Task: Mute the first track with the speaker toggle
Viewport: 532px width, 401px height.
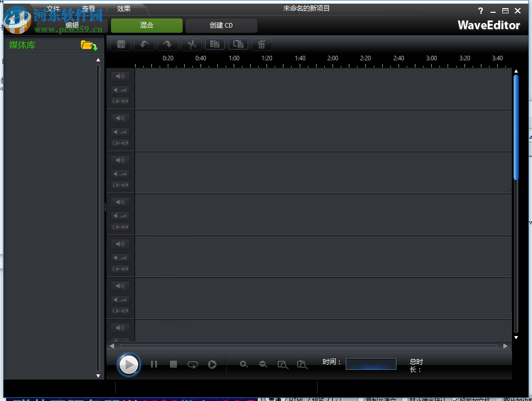Action: (x=120, y=76)
